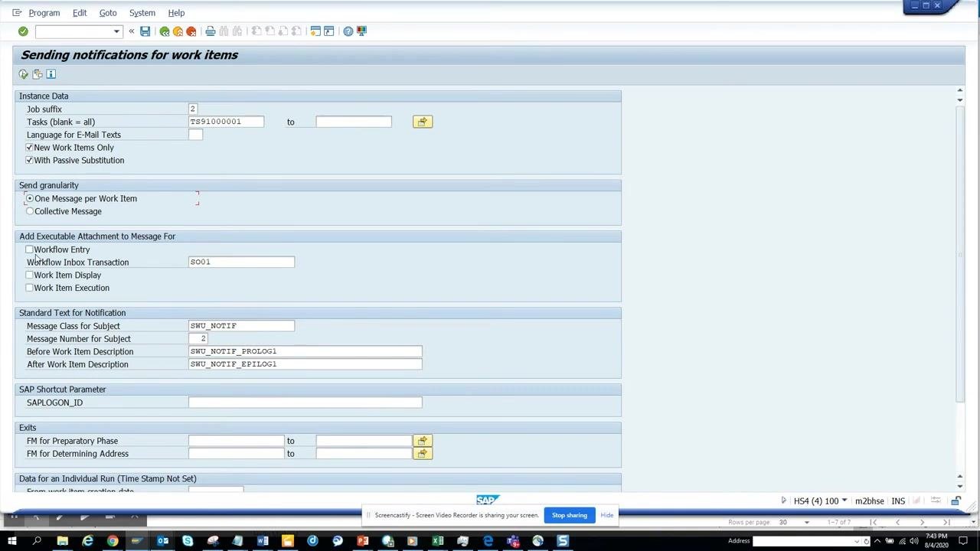The width and height of the screenshot is (980, 551).
Task: Click the Workflow Inbox Transaction field
Action: pyautogui.click(x=242, y=262)
